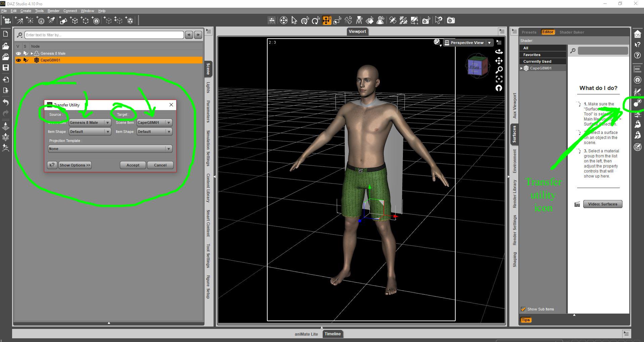This screenshot has width=644, height=342.
Task: Select the Currently Used shader filter
Action: pyautogui.click(x=543, y=61)
